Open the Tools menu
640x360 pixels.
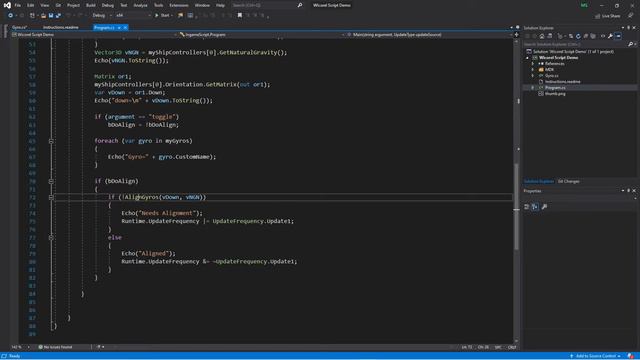pos(158,5)
